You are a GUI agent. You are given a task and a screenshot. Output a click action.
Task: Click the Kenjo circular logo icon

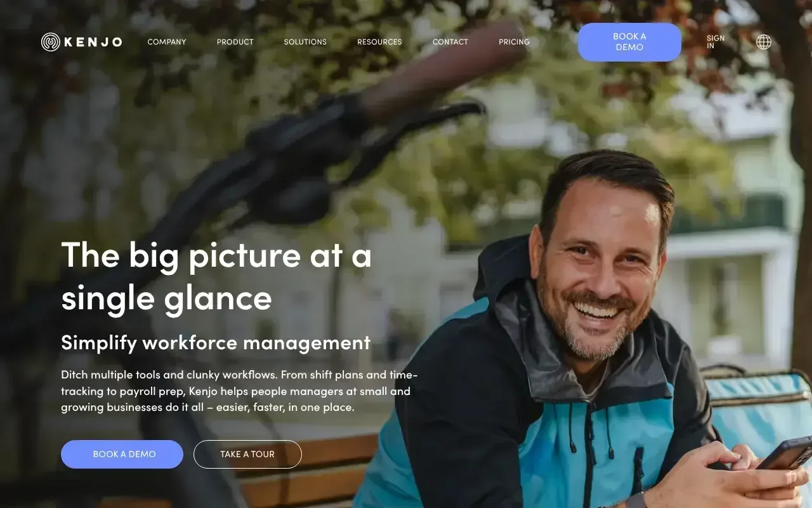click(51, 42)
